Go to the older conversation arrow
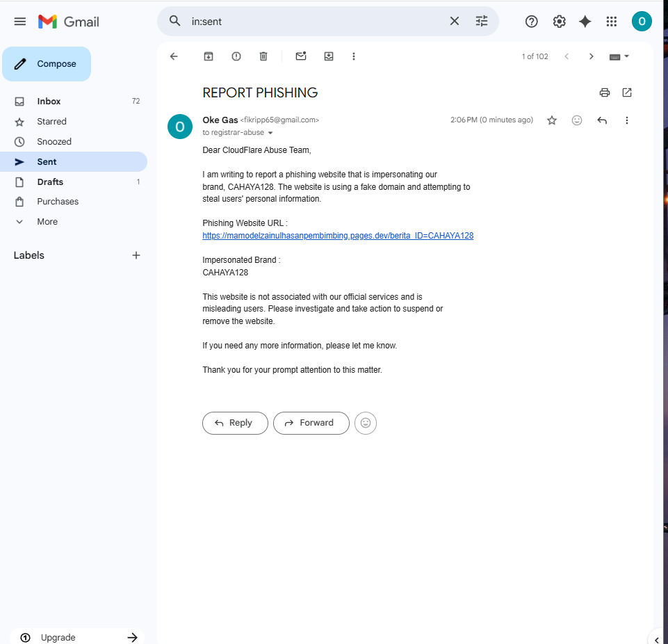 (591, 56)
